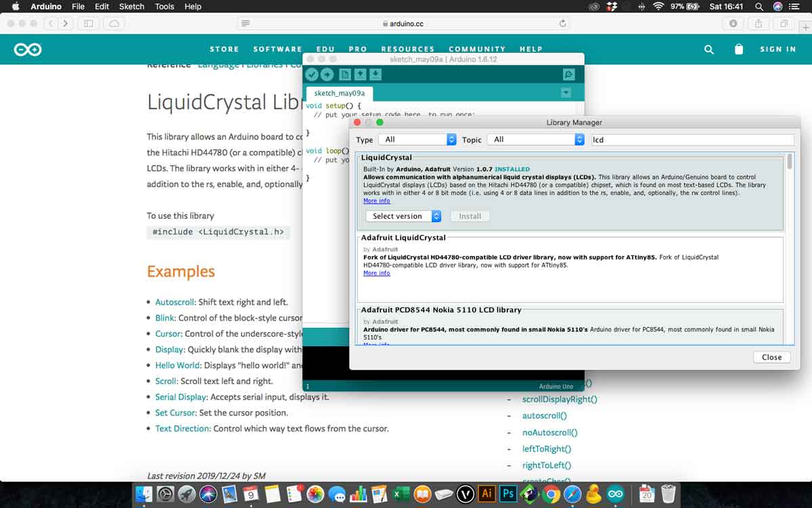Screen dimensions: 812x508
Task: Open Excel from the Dock
Action: point(400,494)
